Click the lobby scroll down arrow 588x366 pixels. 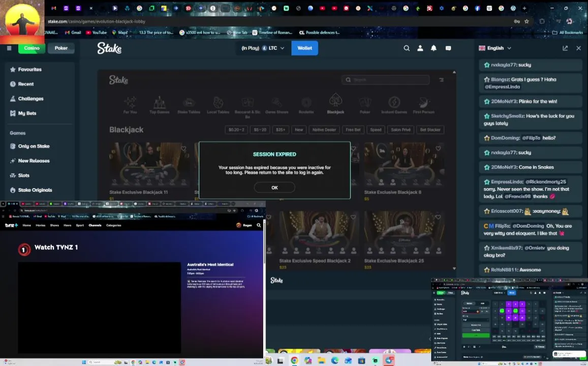[454, 268]
